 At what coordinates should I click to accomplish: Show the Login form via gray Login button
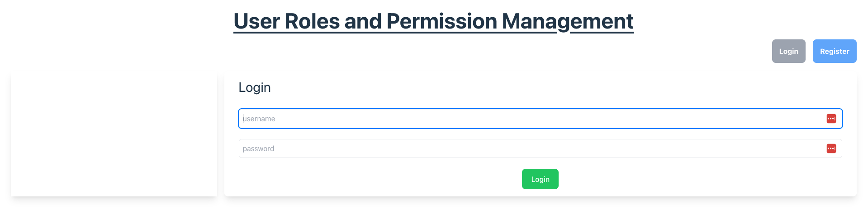pos(788,51)
